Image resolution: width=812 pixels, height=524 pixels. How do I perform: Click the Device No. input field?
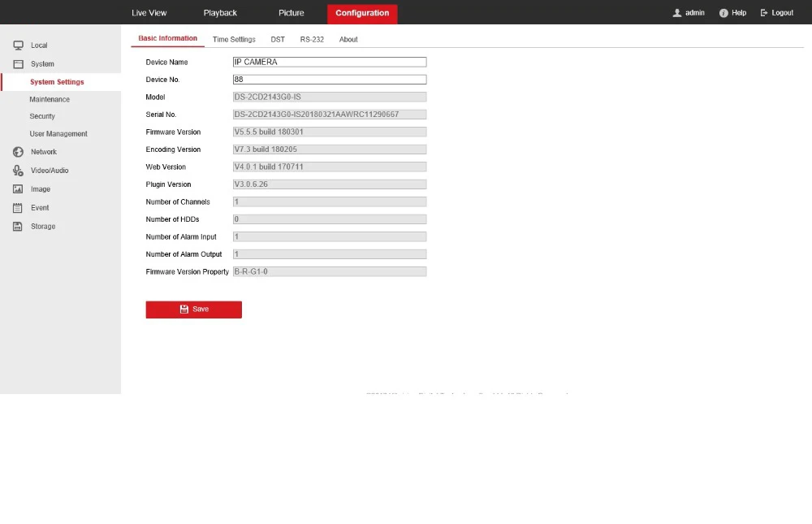pos(330,80)
